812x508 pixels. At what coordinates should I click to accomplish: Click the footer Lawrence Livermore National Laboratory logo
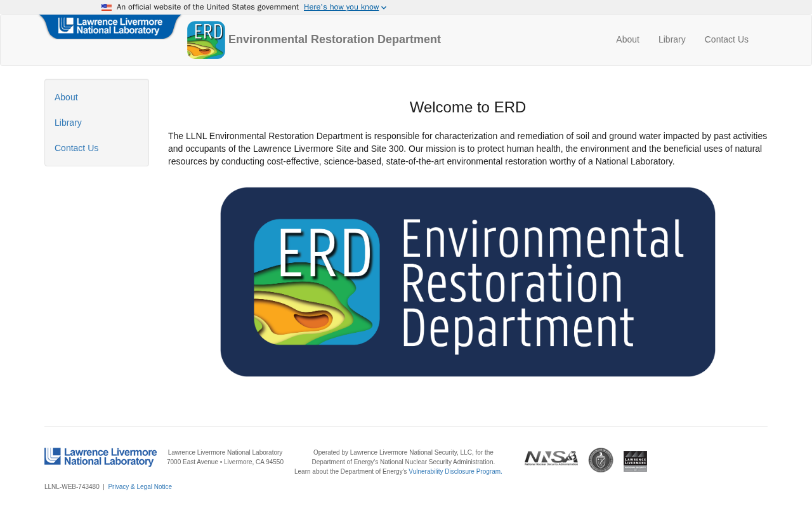[x=100, y=457]
